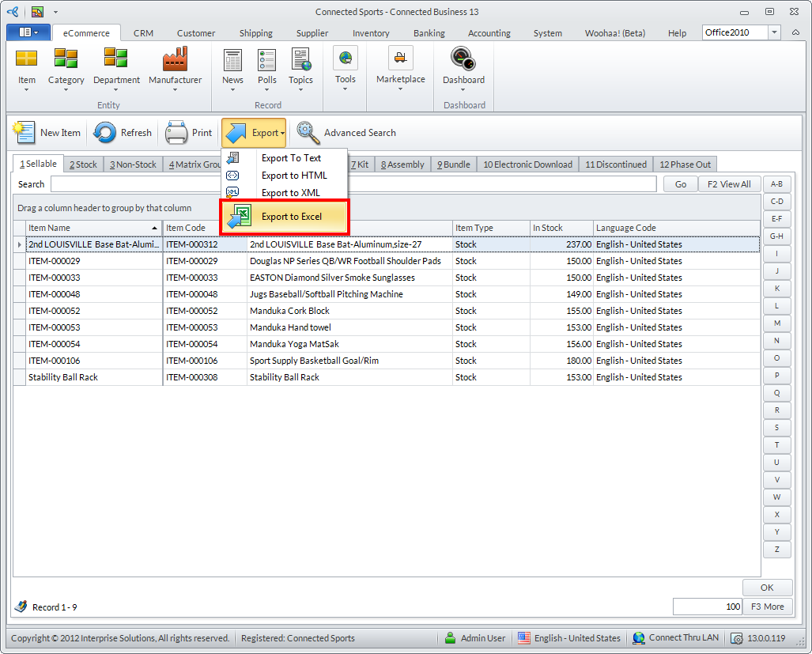Click the News icon in Record group
This screenshot has height=654, width=812.
pyautogui.click(x=232, y=60)
